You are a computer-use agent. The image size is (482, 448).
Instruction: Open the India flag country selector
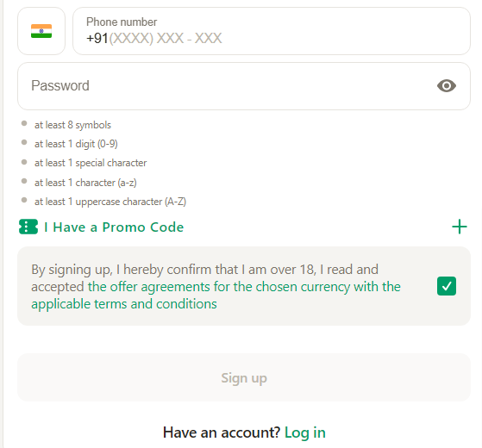coord(41,31)
